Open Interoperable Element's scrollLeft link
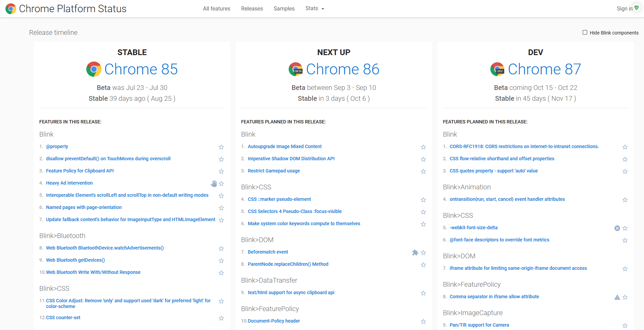This screenshot has height=330, width=644. (127, 195)
